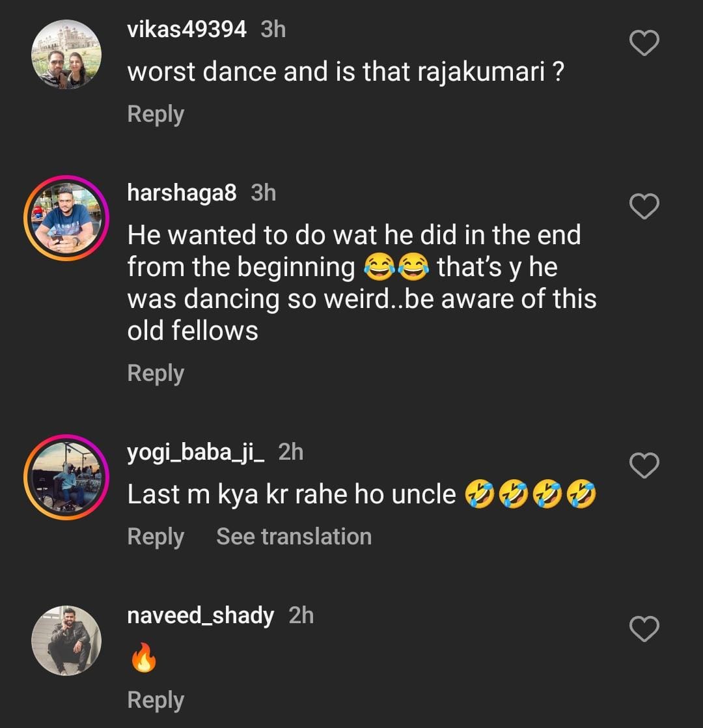Open yogi_baba_ji_'s story ring avatar
The width and height of the screenshot is (703, 728).
pyautogui.click(x=66, y=477)
